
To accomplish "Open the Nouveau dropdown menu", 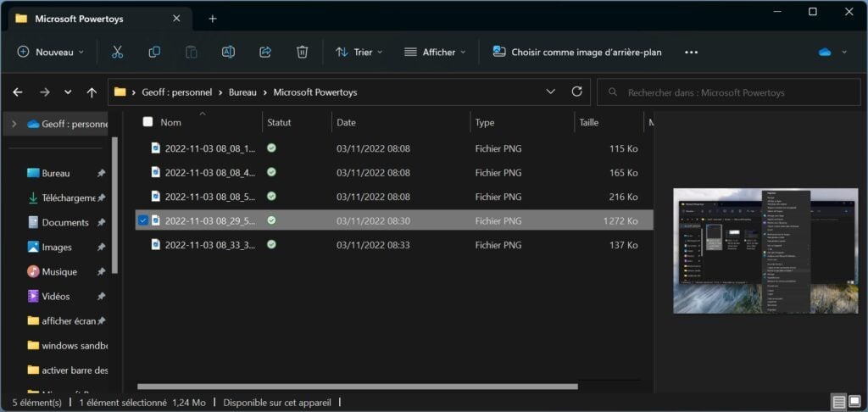I will [50, 52].
